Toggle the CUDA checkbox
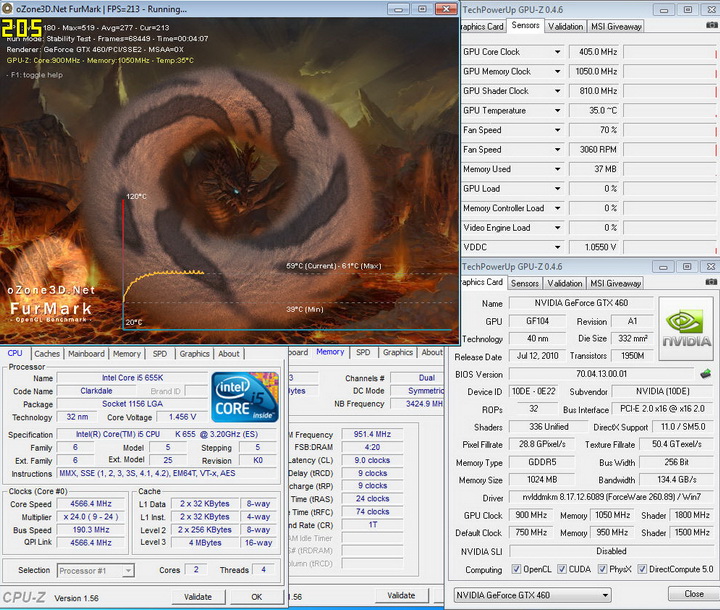 click(x=562, y=569)
